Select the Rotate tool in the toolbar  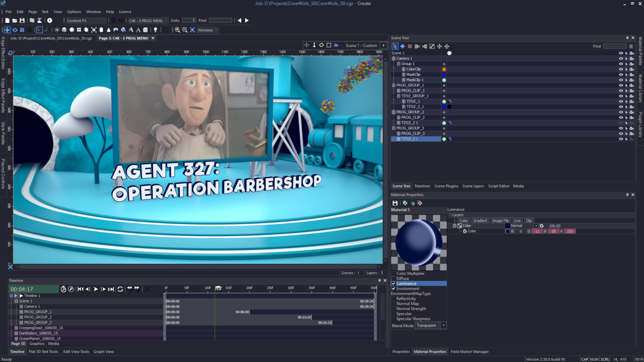point(15,29)
